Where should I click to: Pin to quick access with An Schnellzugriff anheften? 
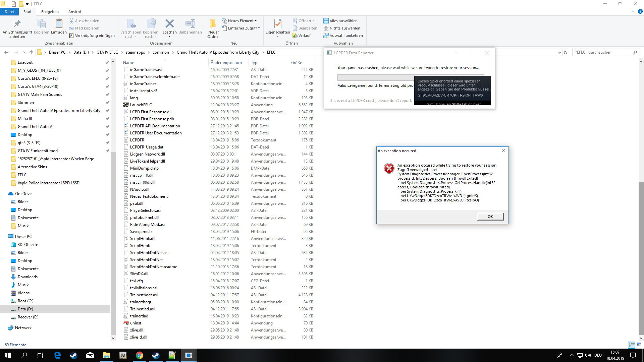(17, 24)
